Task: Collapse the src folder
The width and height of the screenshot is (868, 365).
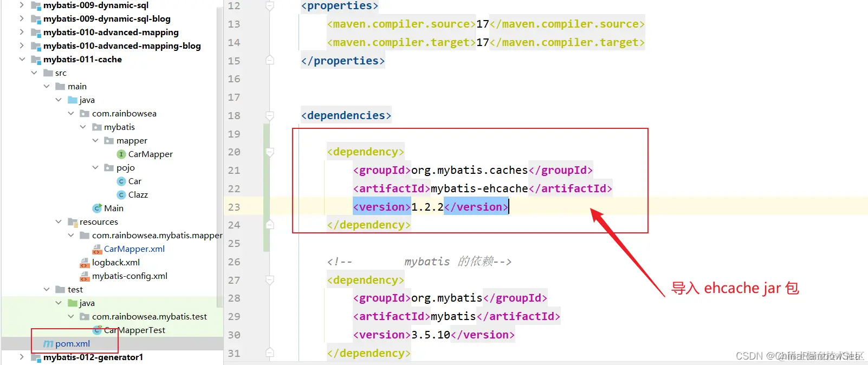Action: [x=34, y=73]
